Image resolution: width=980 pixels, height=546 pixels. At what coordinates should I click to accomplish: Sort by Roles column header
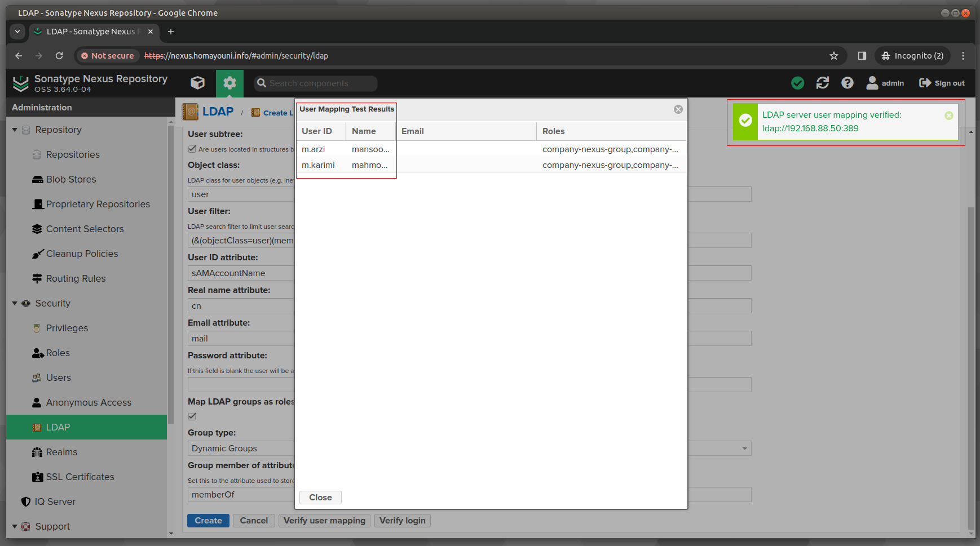611,131
